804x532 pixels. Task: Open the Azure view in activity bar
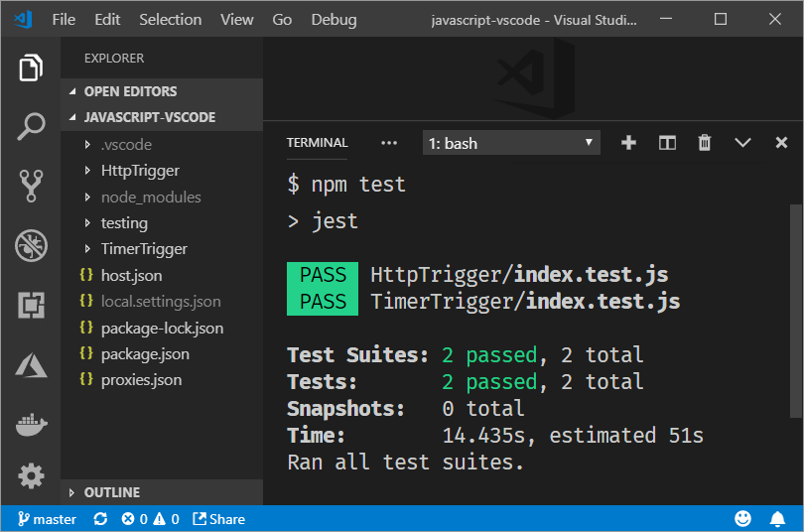tap(31, 364)
